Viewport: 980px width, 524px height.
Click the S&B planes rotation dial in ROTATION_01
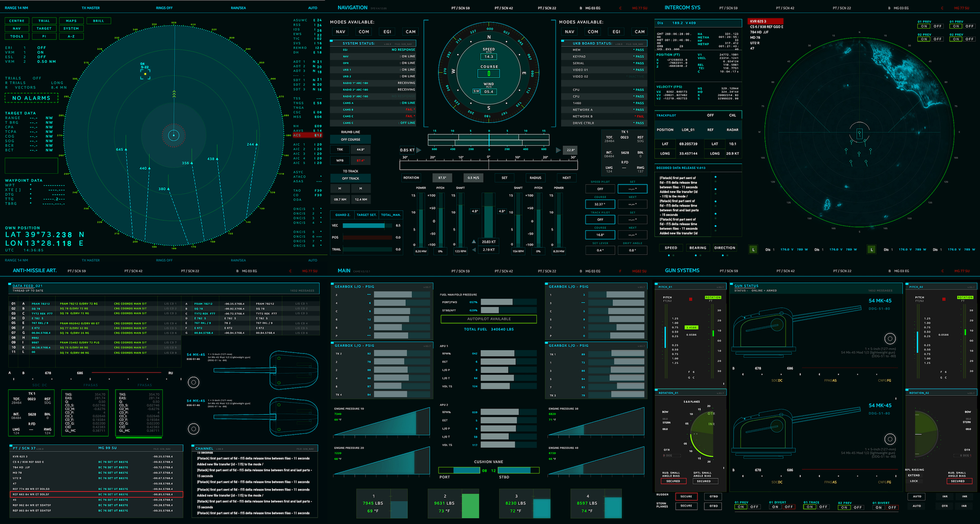[702, 433]
